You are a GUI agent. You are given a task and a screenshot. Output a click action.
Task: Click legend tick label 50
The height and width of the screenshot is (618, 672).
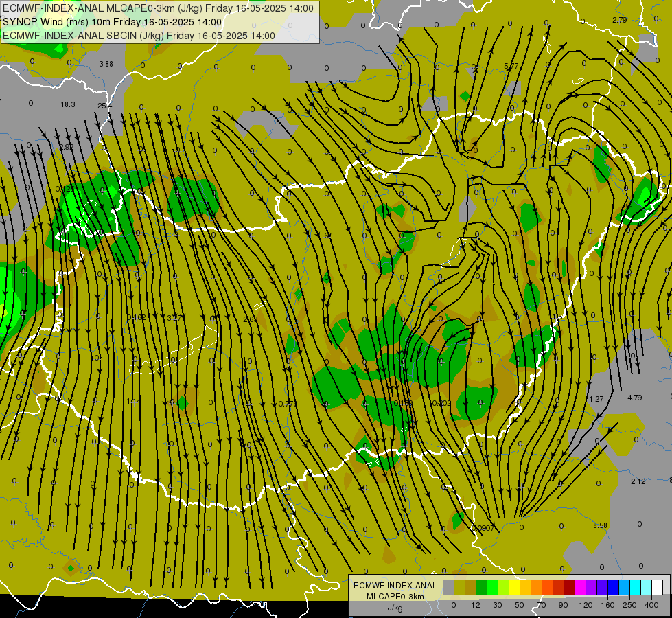520,605
